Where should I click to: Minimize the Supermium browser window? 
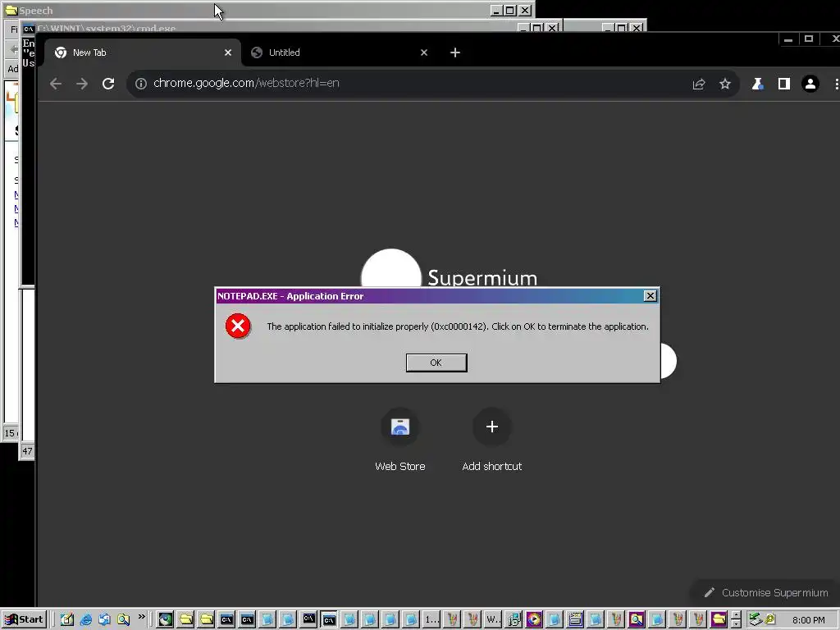pyautogui.click(x=788, y=39)
